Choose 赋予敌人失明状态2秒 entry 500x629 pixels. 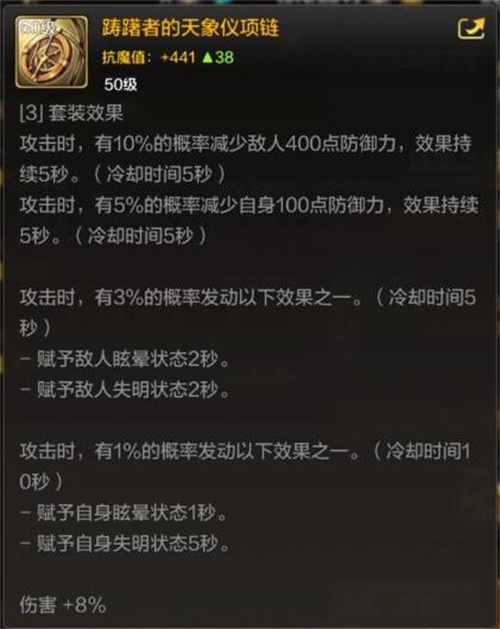[x=125, y=390]
